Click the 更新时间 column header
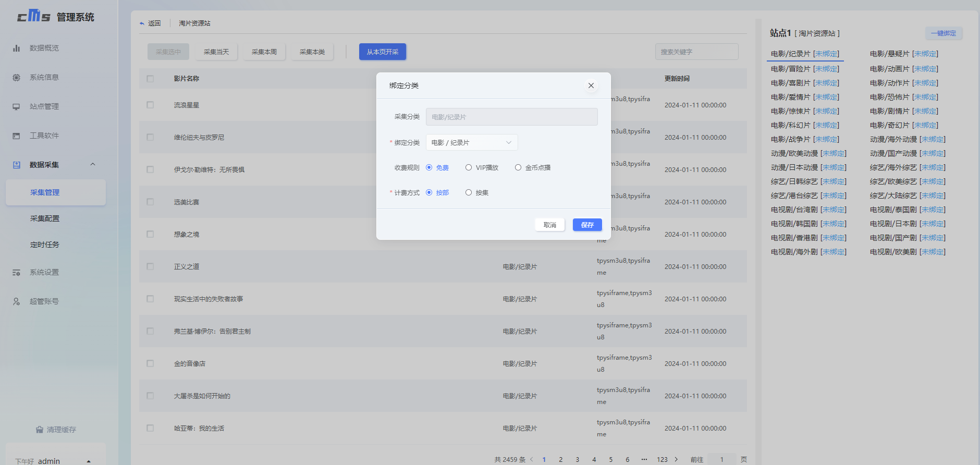This screenshot has width=980, height=465. tap(677, 79)
